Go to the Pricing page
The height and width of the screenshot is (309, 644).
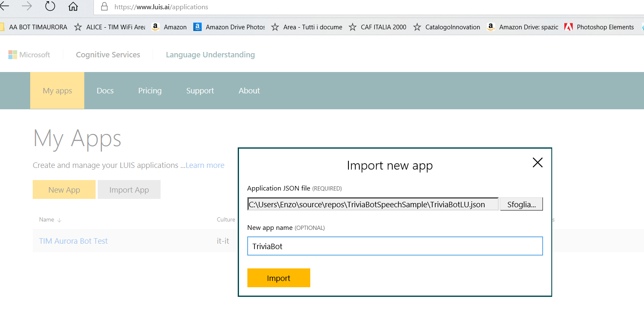click(150, 91)
